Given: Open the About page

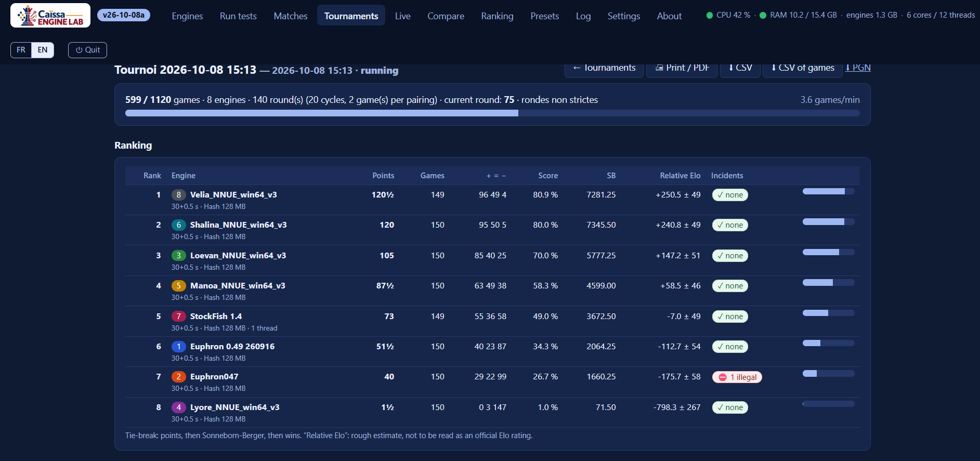Looking at the screenshot, I should pyautogui.click(x=669, y=16).
